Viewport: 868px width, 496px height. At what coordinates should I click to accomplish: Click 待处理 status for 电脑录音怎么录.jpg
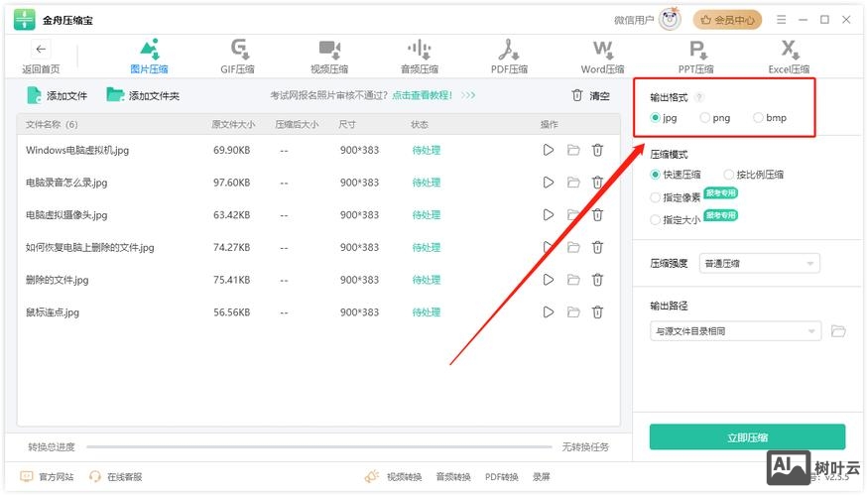pyautogui.click(x=427, y=183)
